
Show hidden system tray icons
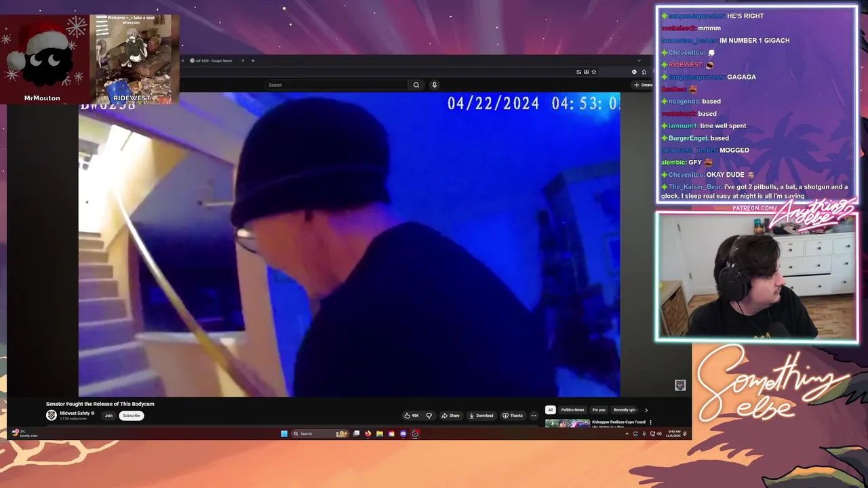[627, 434]
